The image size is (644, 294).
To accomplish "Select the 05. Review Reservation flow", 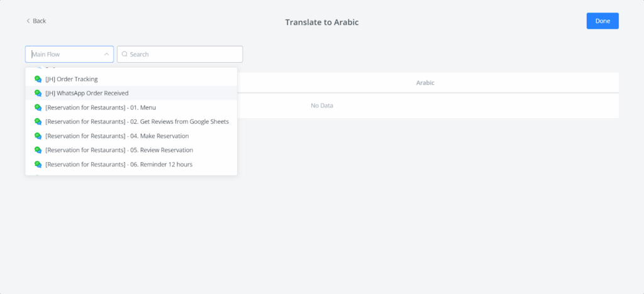I will pyautogui.click(x=119, y=150).
